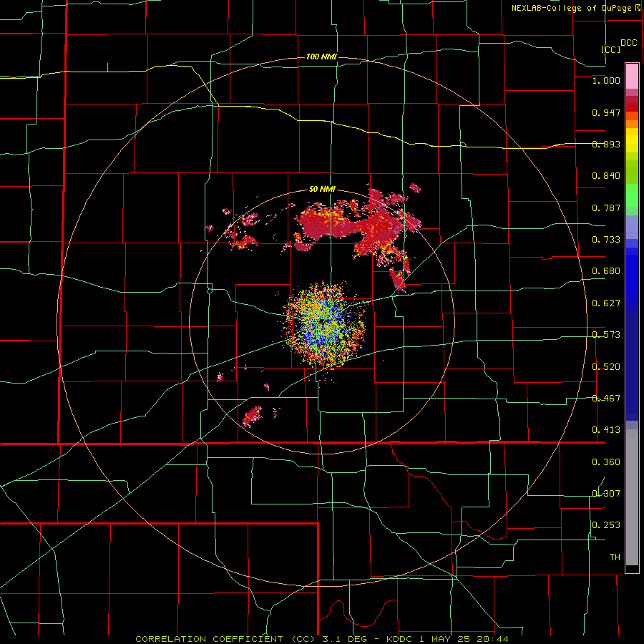Click the 100 NMI range ring label

tap(321, 57)
